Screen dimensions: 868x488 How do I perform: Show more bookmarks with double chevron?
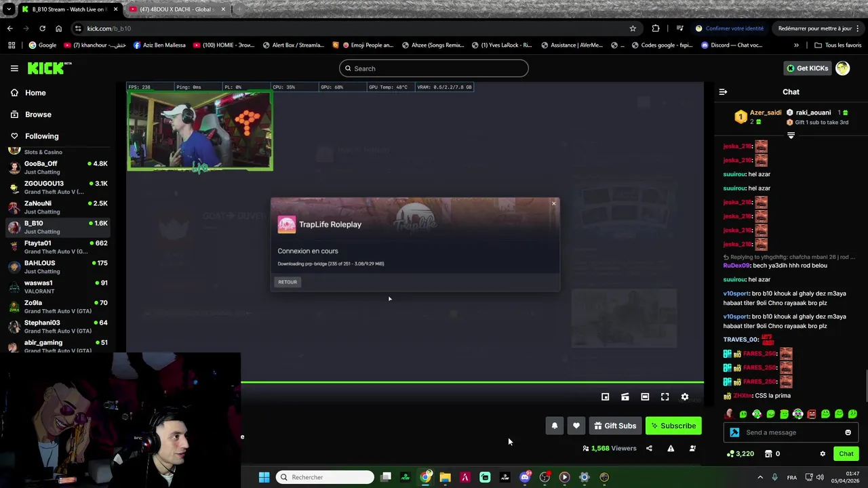coord(796,45)
